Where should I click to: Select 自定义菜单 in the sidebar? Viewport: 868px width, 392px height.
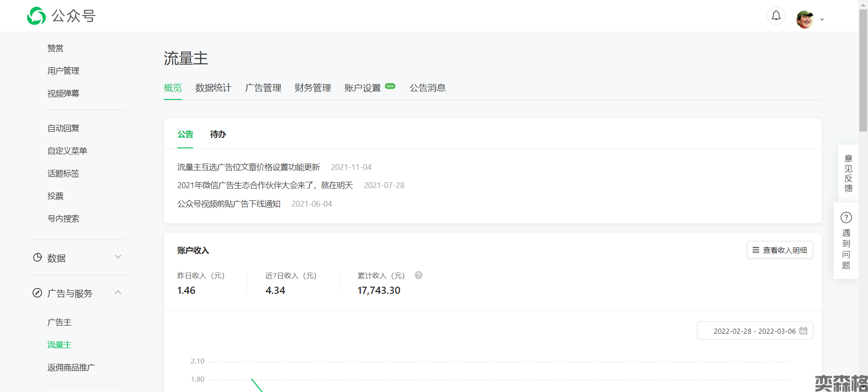pos(67,151)
